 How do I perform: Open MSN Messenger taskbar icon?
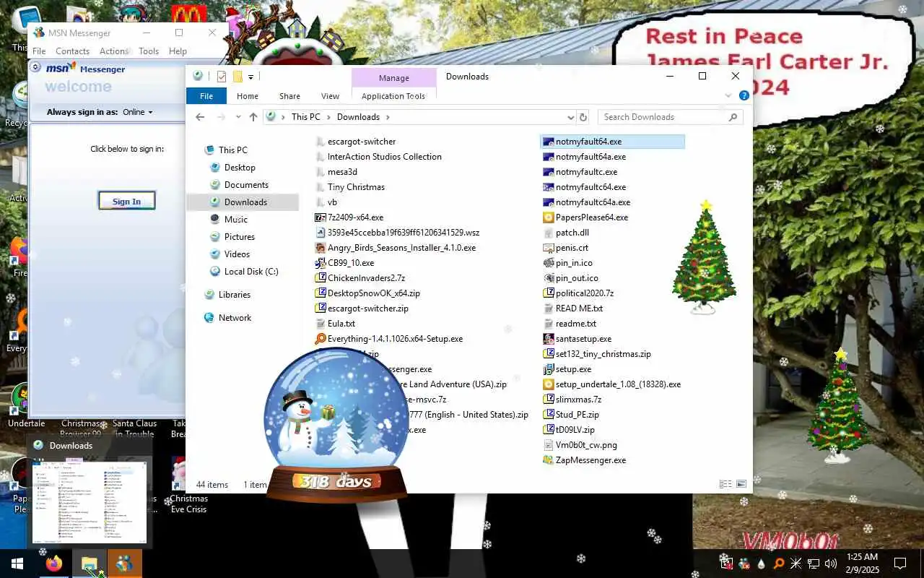pyautogui.click(x=124, y=564)
